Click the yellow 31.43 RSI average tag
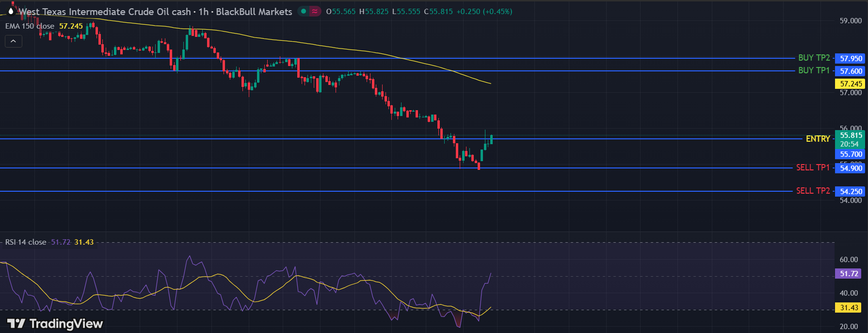The height and width of the screenshot is (333, 868). (848, 308)
